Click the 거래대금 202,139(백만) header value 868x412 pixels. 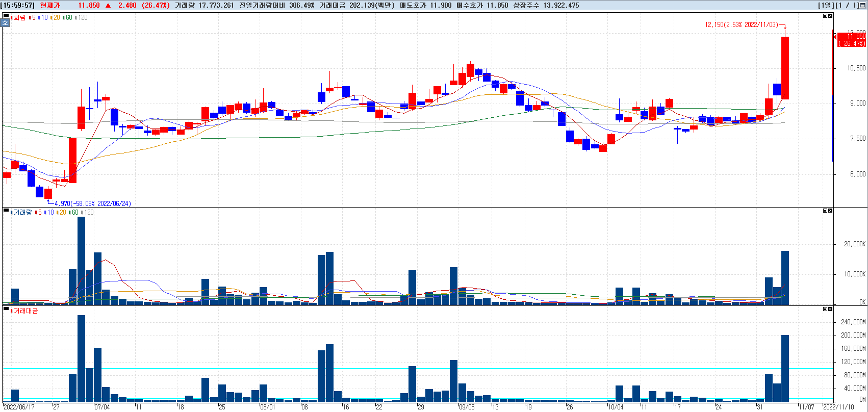[x=357, y=5]
